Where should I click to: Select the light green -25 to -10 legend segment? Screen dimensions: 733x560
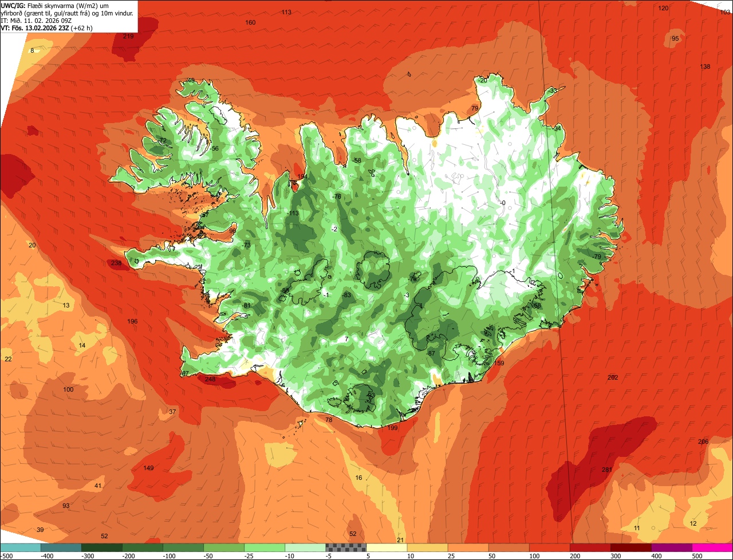(265, 547)
